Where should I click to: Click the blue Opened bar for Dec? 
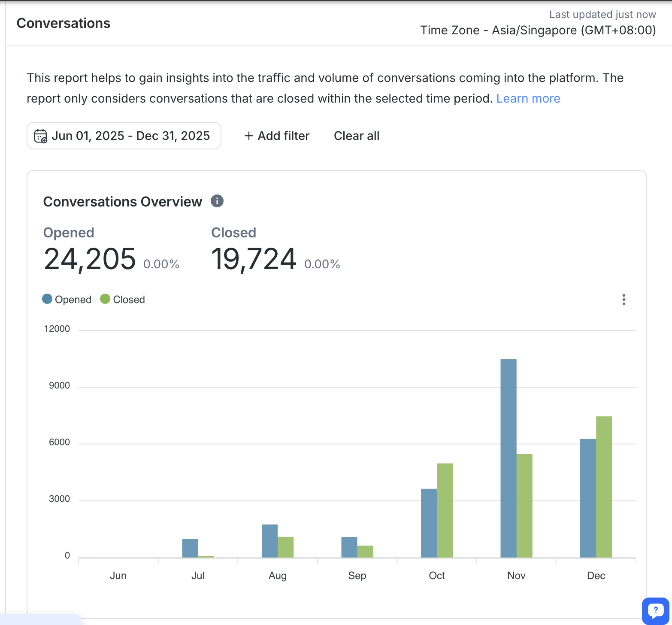tap(588, 498)
